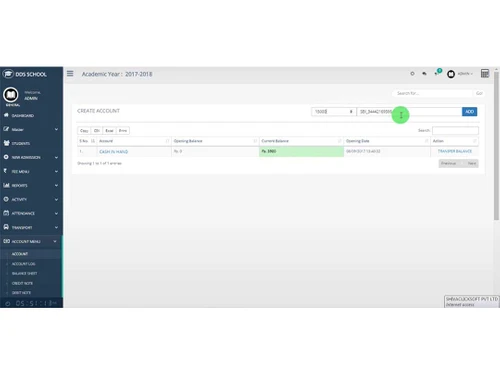
Task: Click the opening date cell value
Action: 363,151
